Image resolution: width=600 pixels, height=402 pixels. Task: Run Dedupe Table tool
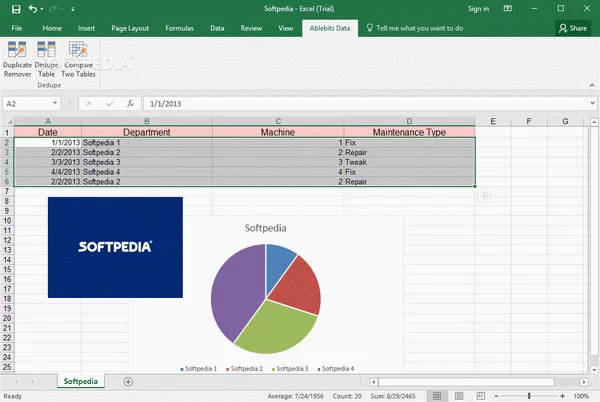coord(46,59)
